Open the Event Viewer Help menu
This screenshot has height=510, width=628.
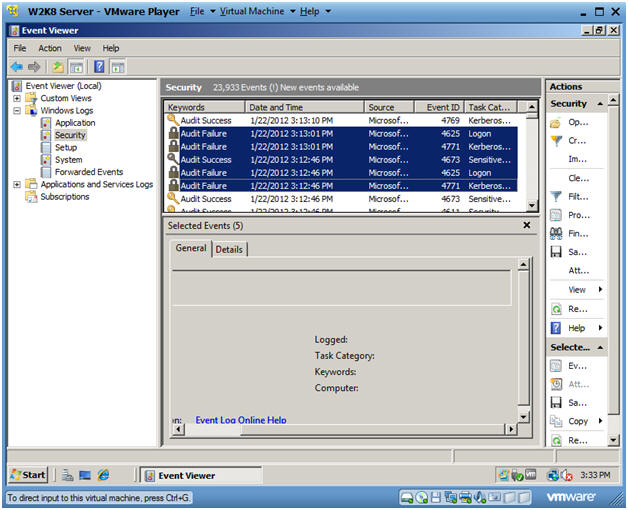point(111,48)
